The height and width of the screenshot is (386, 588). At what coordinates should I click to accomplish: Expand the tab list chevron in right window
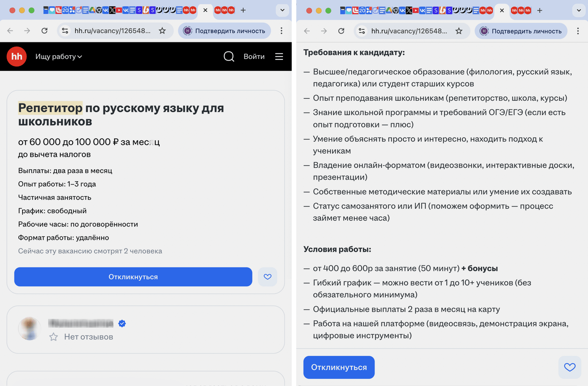579,10
